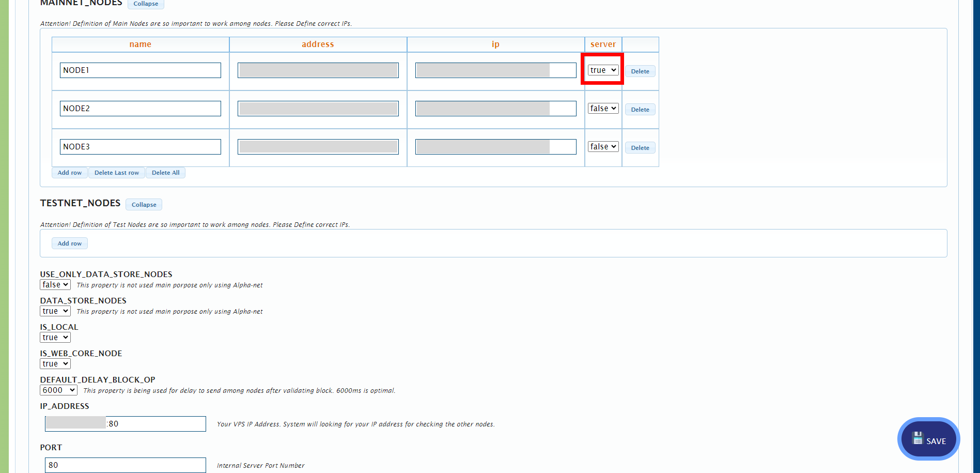Image resolution: width=980 pixels, height=473 pixels.
Task: Collapse the TESTNET_NODES section
Action: coord(144,205)
